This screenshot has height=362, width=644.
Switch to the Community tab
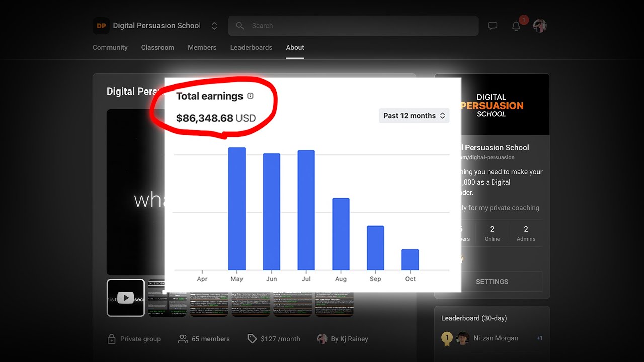click(110, 47)
